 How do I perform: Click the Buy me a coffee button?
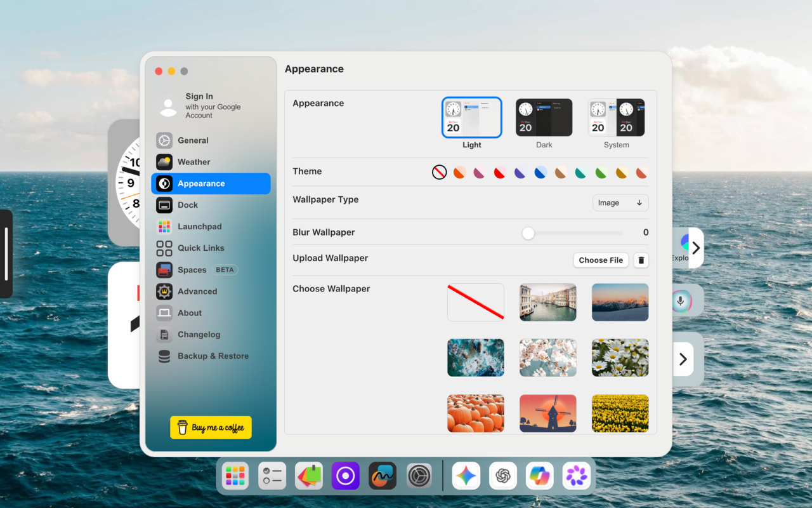tap(211, 427)
